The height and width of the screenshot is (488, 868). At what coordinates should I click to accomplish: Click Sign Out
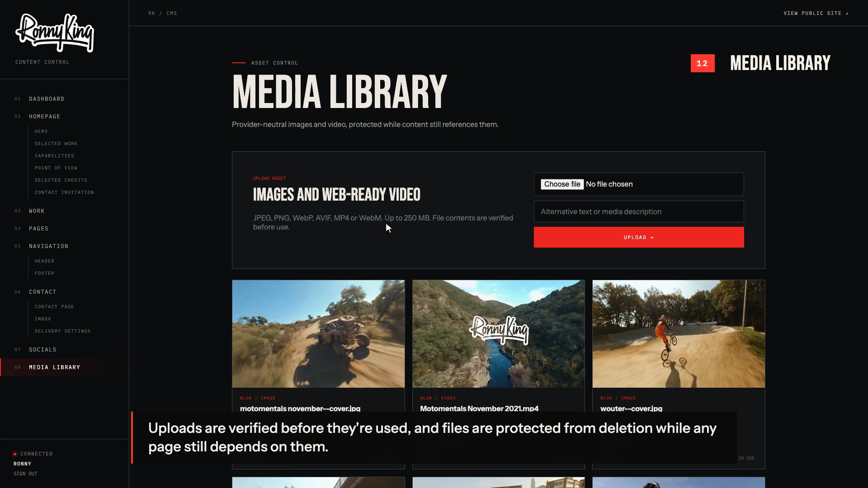(x=25, y=474)
